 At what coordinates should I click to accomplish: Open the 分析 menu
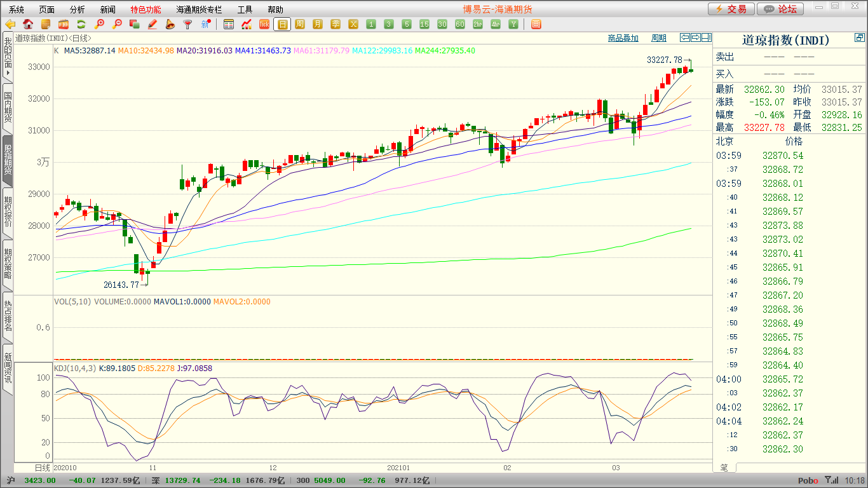click(x=78, y=10)
